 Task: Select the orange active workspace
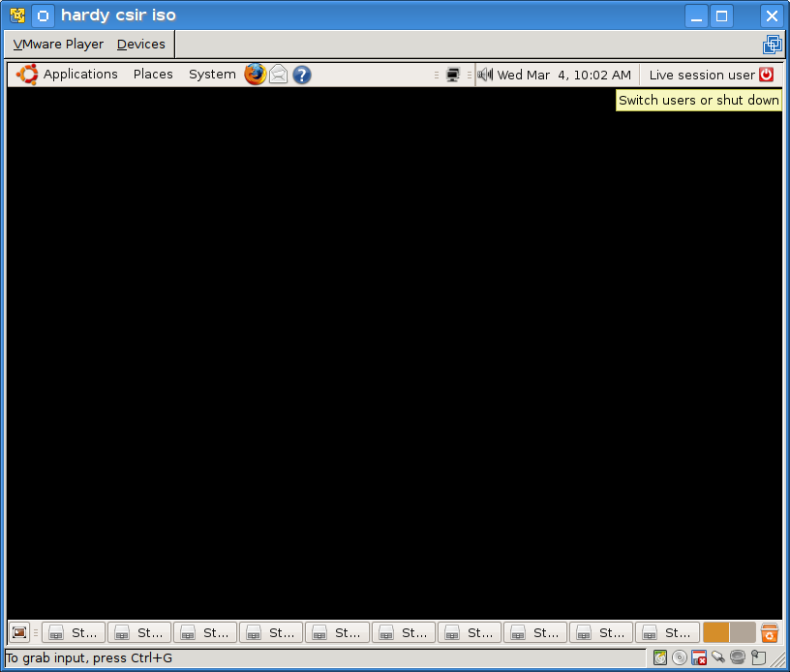pyautogui.click(x=716, y=633)
